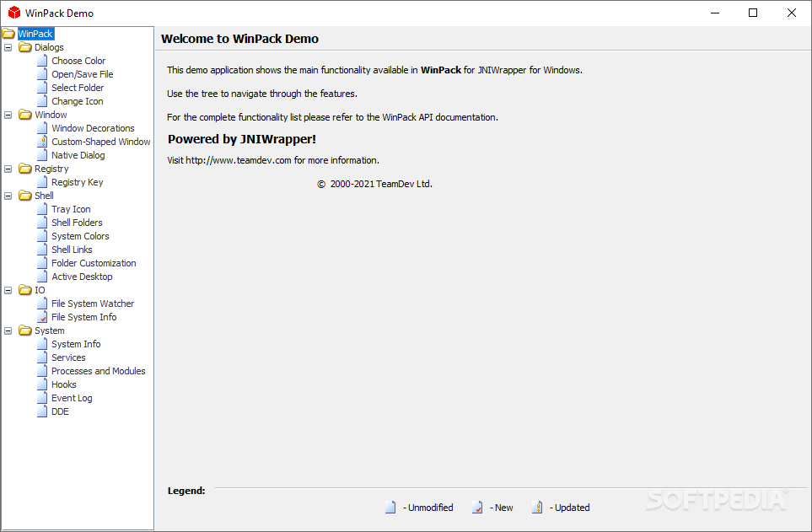Open the Hooks demo
Viewport: 812px width, 532px height.
point(64,384)
